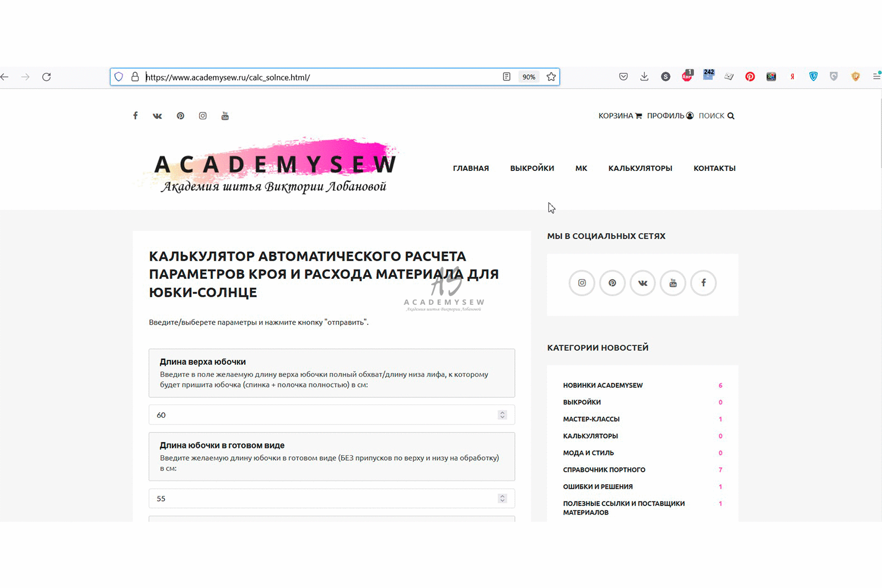This screenshot has height=588, width=882.
Task: Show site security padlock information
Action: [x=135, y=77]
